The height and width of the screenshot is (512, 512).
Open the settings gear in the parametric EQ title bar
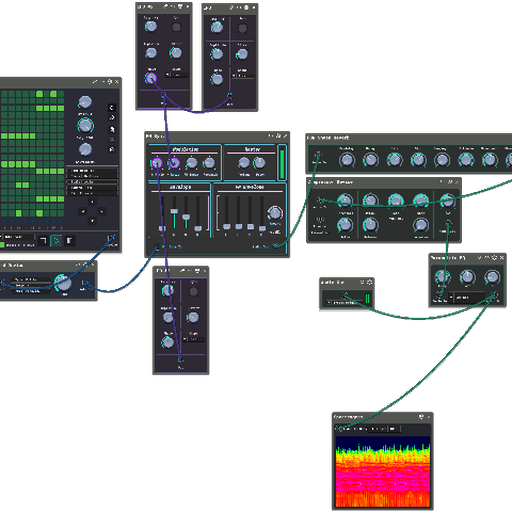click(x=494, y=257)
